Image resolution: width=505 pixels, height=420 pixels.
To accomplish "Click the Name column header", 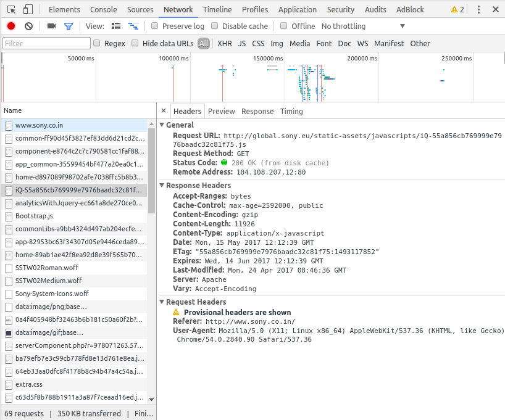I will (78, 110).
